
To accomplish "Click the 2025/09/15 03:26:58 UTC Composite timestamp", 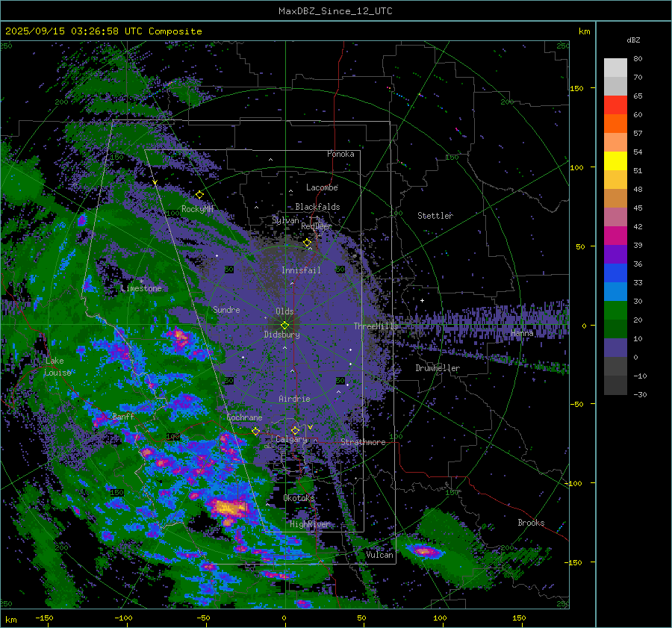I will click(103, 31).
